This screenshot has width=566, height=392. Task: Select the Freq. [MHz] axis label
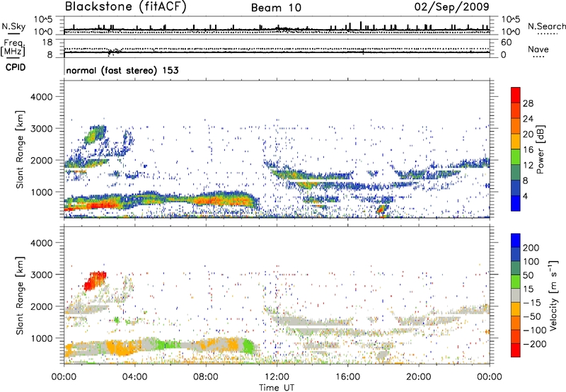point(13,48)
